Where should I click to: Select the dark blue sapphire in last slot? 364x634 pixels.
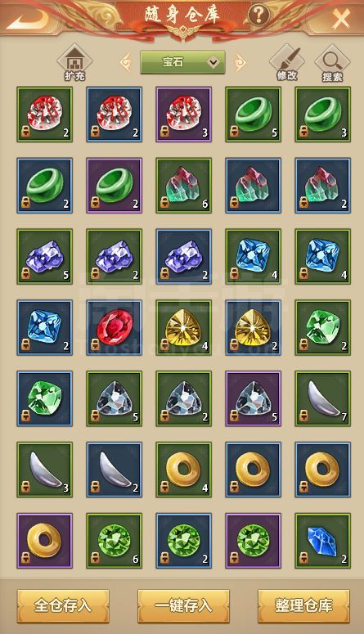323,541
